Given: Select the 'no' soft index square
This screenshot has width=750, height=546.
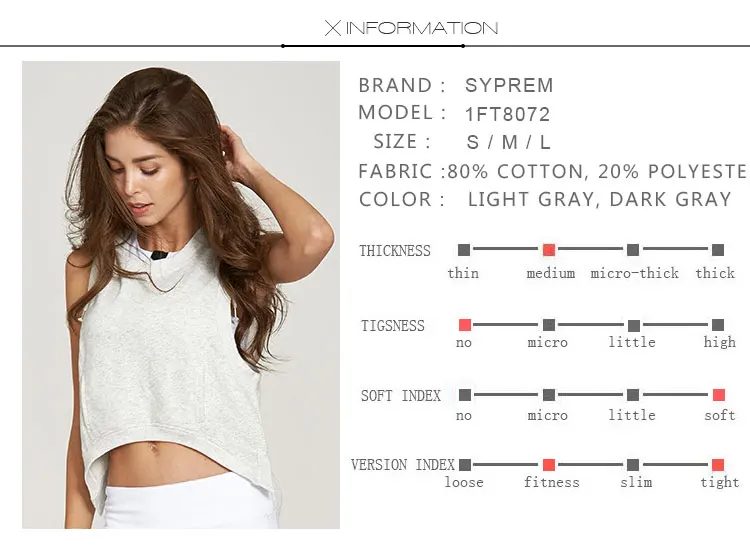Looking at the screenshot, I should coord(465,395).
